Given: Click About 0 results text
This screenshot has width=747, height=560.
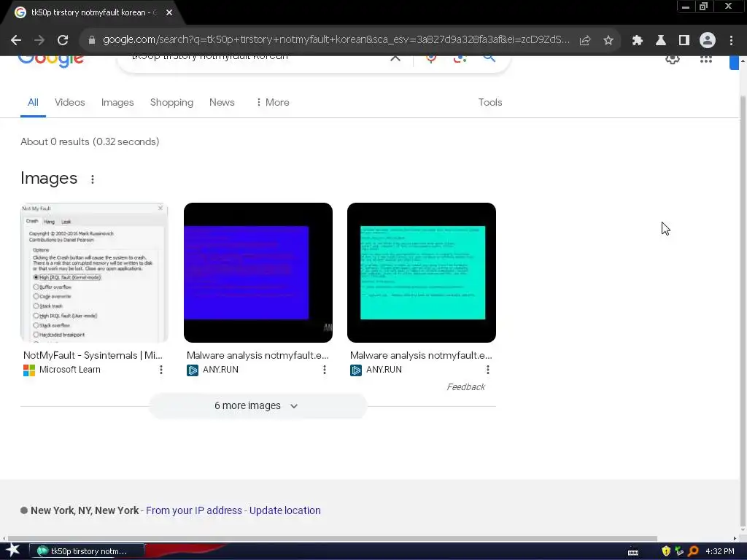Looking at the screenshot, I should [90, 142].
